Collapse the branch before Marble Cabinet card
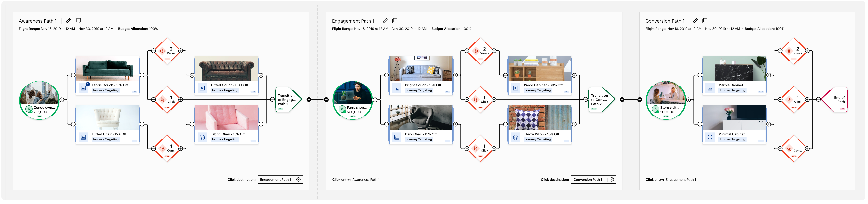The image size is (868, 204). [700, 75]
